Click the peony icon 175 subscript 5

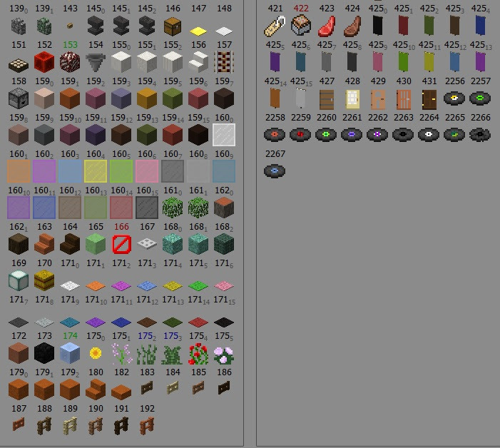point(224,355)
